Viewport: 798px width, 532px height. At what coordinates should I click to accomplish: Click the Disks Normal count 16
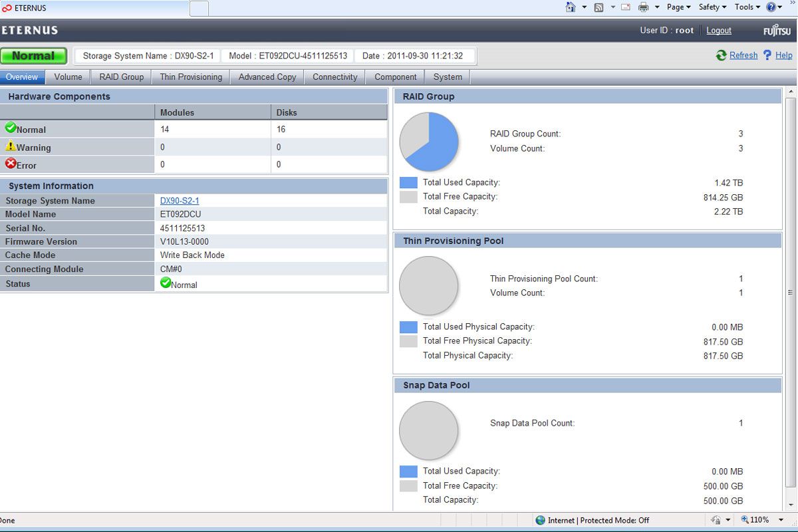tap(281, 129)
